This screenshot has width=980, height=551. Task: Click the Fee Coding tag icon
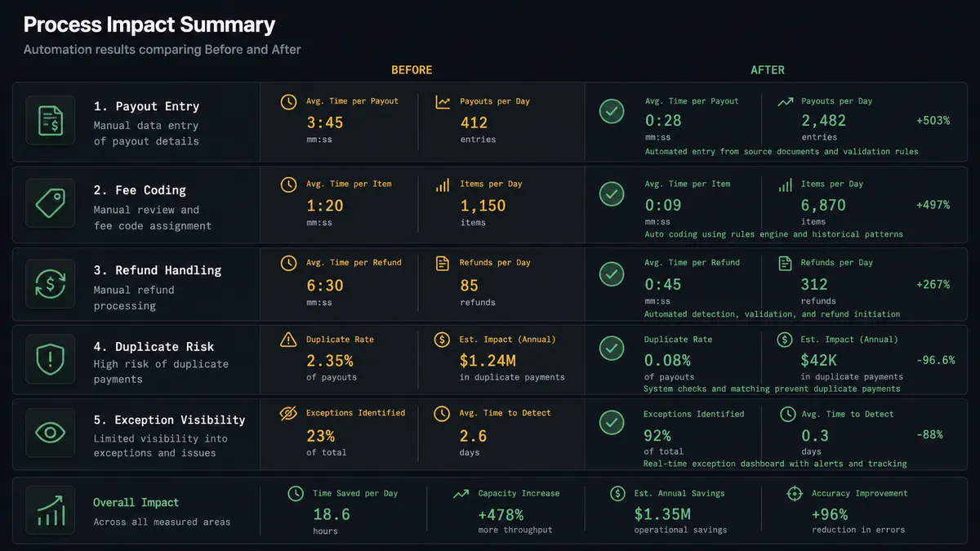pos(50,203)
